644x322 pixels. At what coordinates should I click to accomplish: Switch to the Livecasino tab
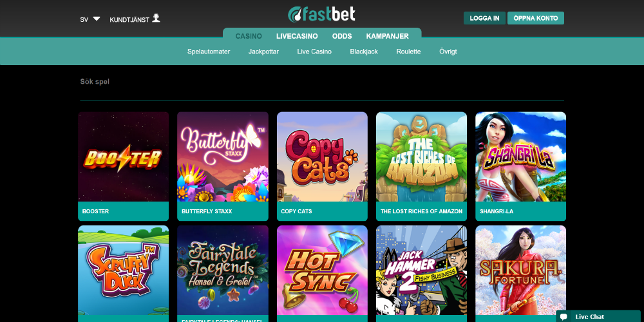tap(297, 36)
